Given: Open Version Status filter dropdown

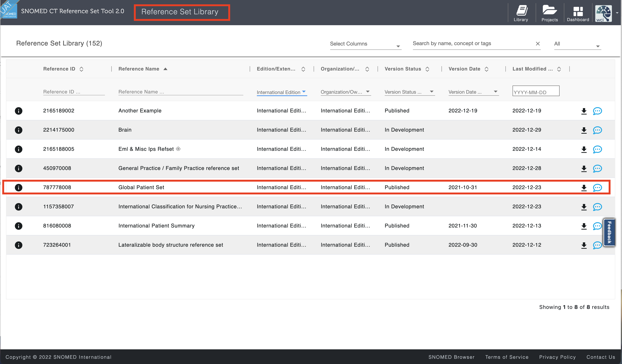Looking at the screenshot, I should pyautogui.click(x=410, y=92).
